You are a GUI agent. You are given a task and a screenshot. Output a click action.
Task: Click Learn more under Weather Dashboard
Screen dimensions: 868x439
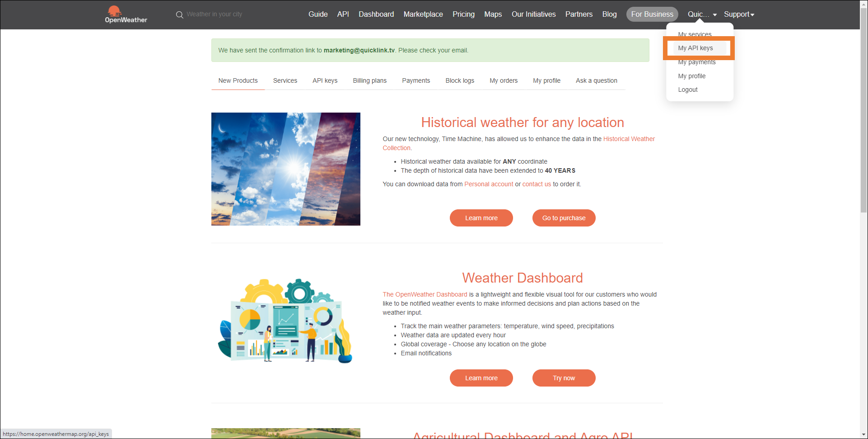481,378
